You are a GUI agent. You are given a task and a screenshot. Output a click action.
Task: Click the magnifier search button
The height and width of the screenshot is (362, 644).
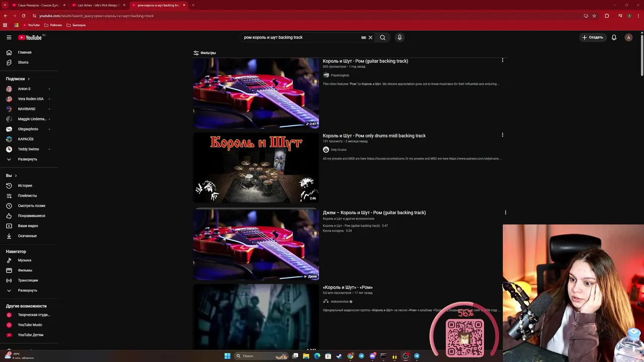[x=382, y=37]
